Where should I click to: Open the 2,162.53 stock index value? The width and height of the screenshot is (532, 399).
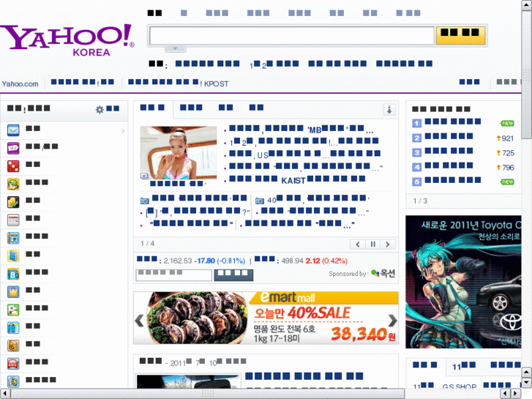178,261
